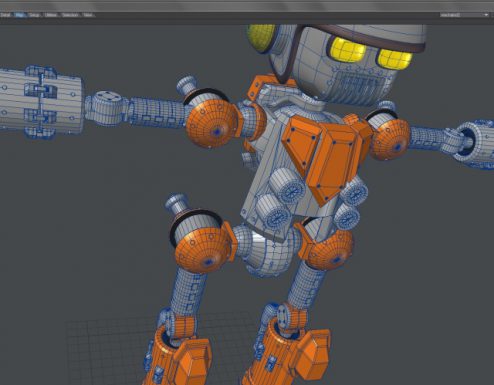Image resolution: width=494 pixels, height=385 pixels.
Task: Open the Detail tab
Action: point(6,15)
